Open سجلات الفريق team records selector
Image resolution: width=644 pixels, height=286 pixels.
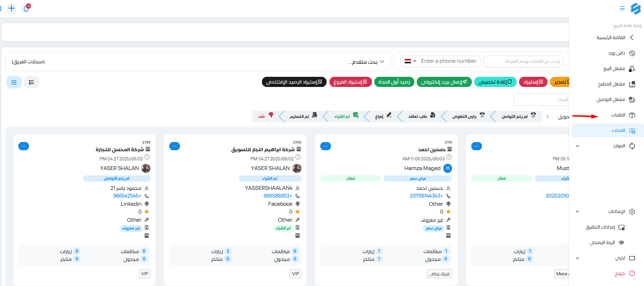click(x=28, y=62)
